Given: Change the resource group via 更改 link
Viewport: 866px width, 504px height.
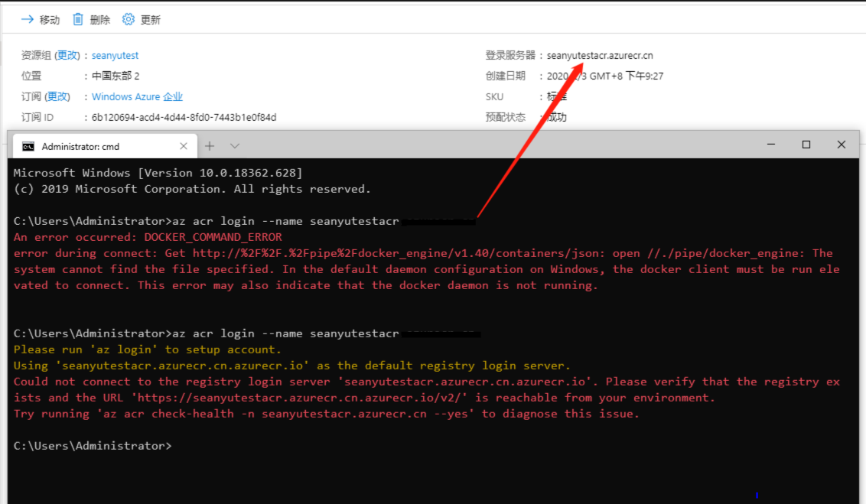Looking at the screenshot, I should click(67, 55).
